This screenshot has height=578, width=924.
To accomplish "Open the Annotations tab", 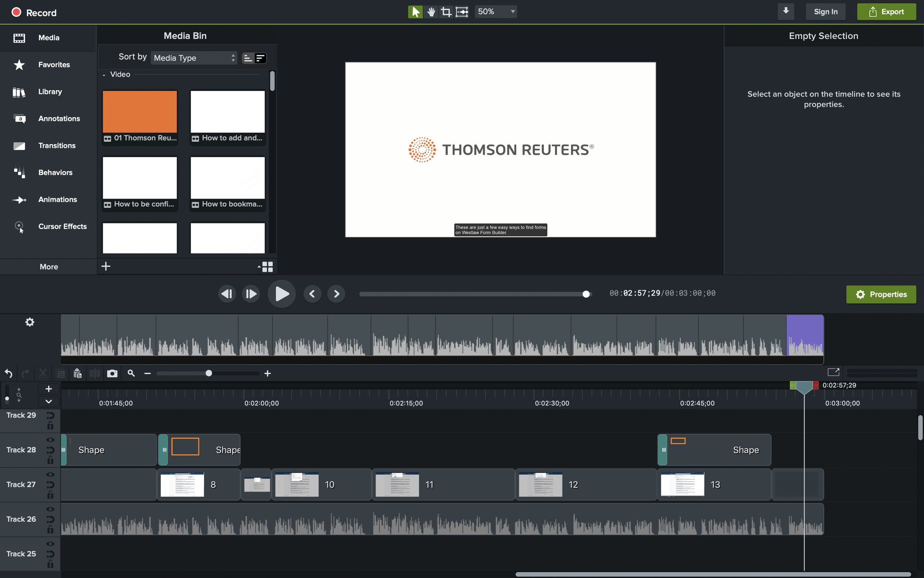I will point(59,118).
